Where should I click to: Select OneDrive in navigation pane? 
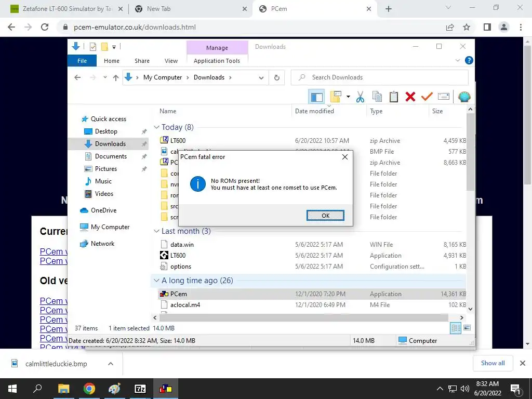pyautogui.click(x=103, y=210)
